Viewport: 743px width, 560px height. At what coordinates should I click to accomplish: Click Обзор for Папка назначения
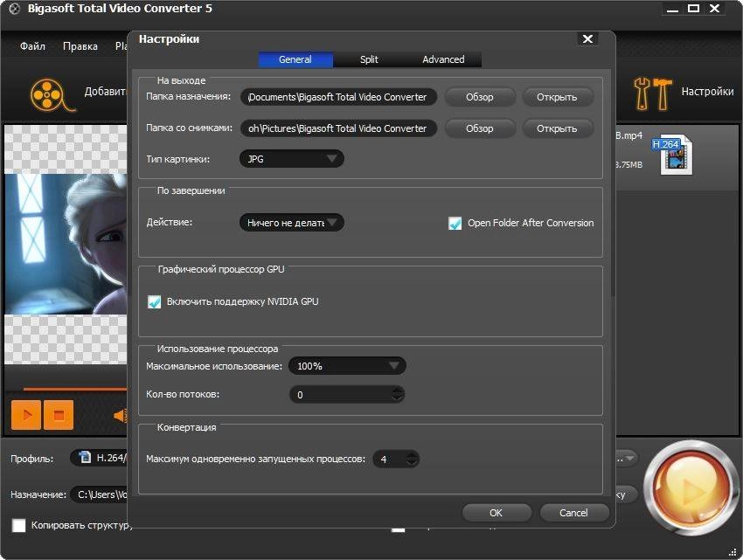(x=480, y=97)
